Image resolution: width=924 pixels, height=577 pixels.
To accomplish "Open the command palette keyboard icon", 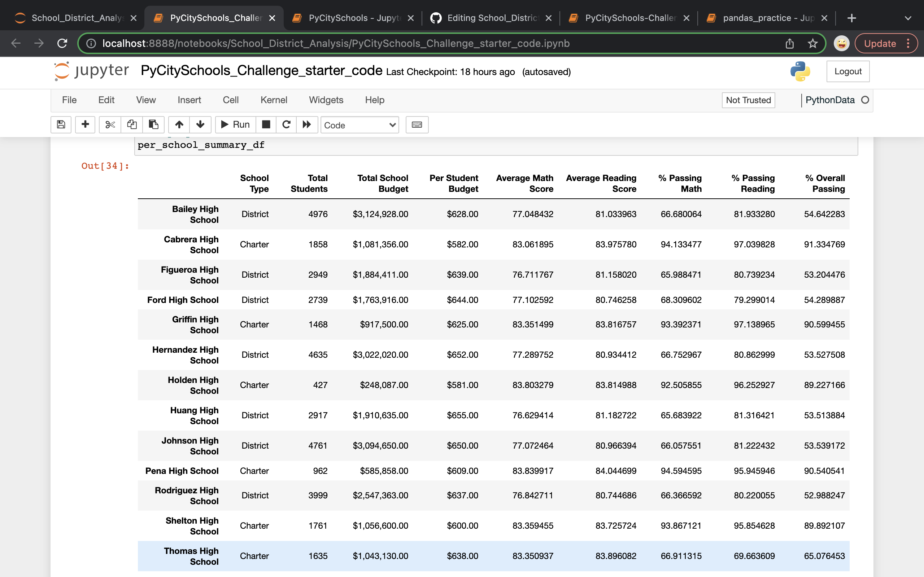I will point(416,125).
